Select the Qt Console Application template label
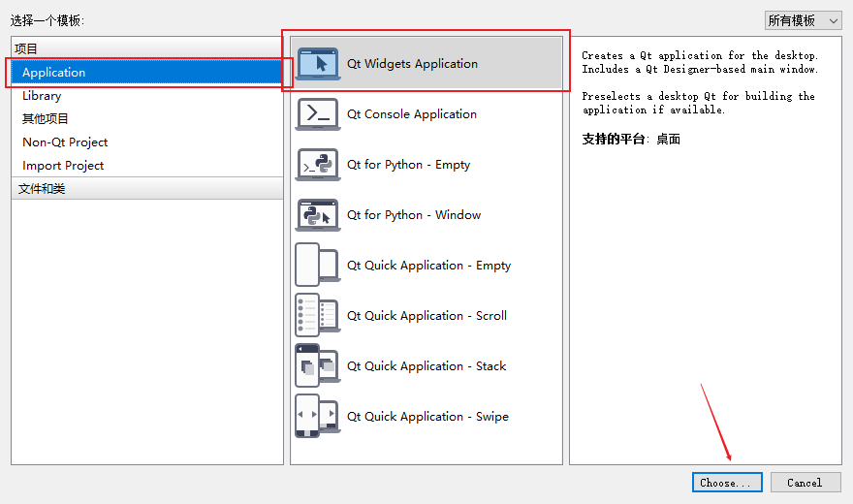This screenshot has width=853, height=504. pyautogui.click(x=412, y=114)
